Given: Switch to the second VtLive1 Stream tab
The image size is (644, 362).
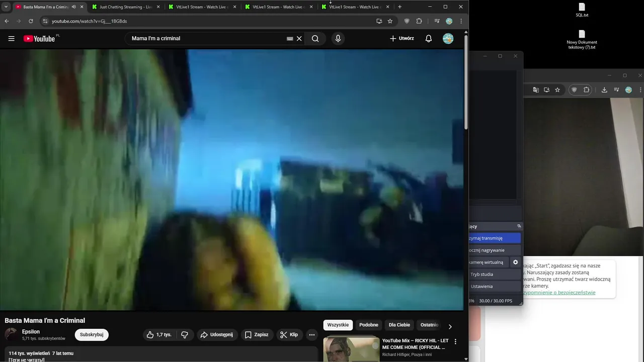Looking at the screenshot, I should point(279,7).
